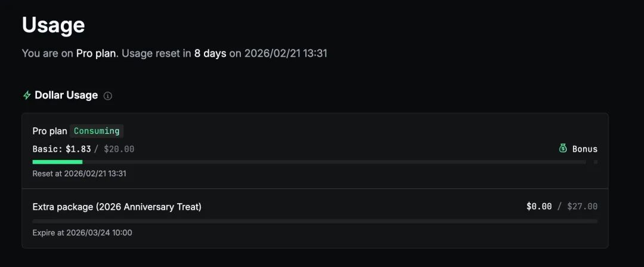
Task: Click the $27.00 extra package limit
Action: click(582, 207)
